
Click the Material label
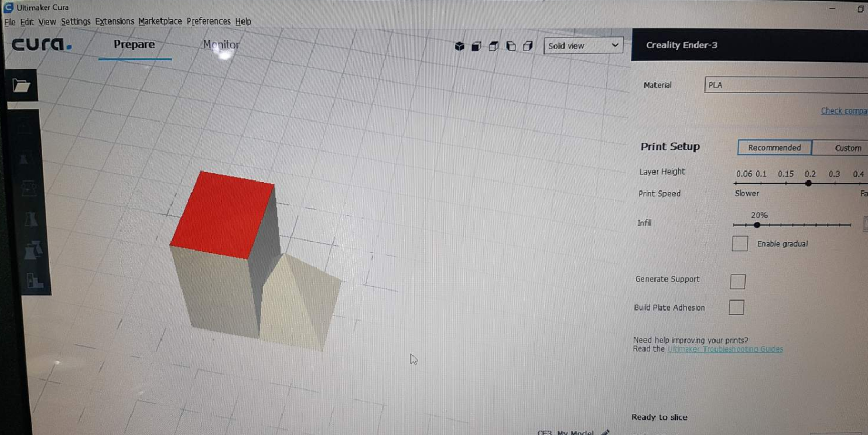(657, 85)
